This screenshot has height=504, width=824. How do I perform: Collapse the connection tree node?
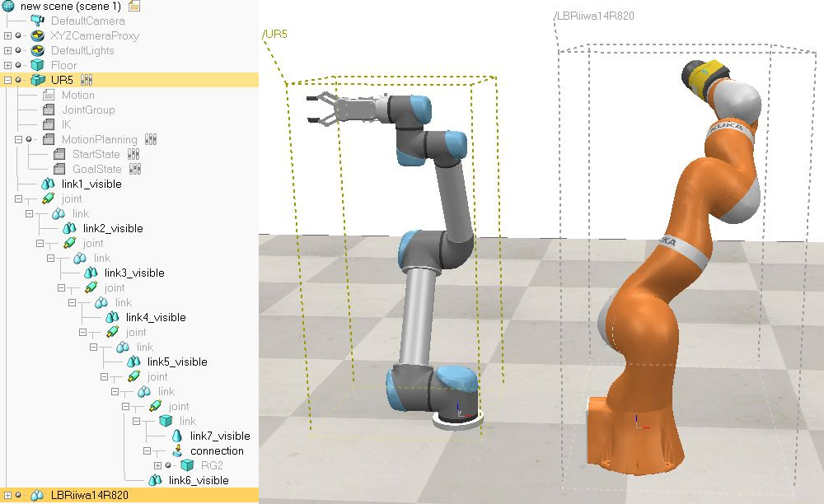pos(147,451)
